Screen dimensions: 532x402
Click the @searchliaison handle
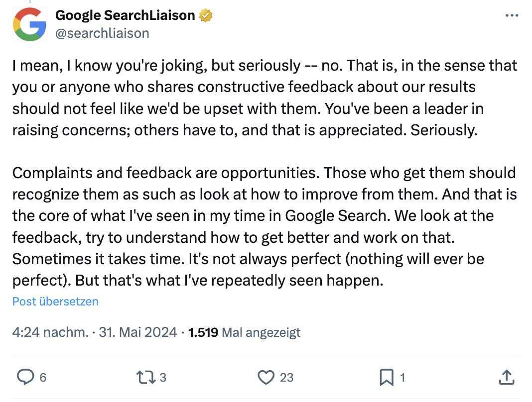click(102, 33)
